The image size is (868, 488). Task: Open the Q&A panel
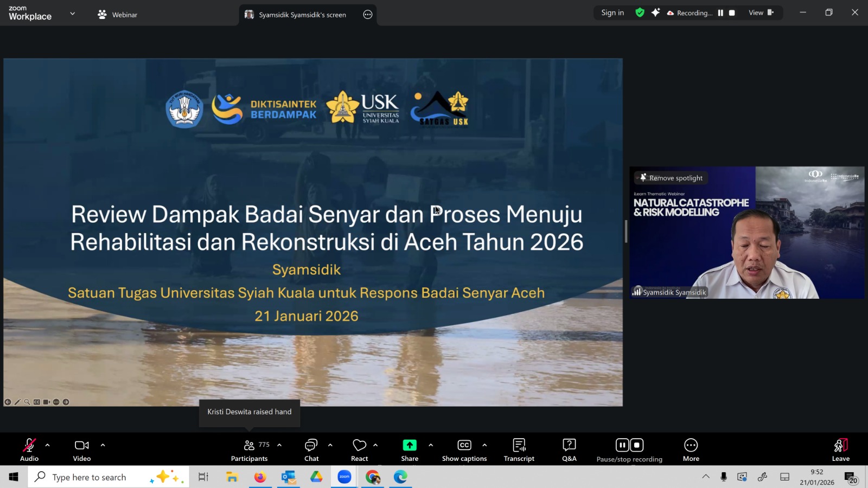tap(569, 450)
